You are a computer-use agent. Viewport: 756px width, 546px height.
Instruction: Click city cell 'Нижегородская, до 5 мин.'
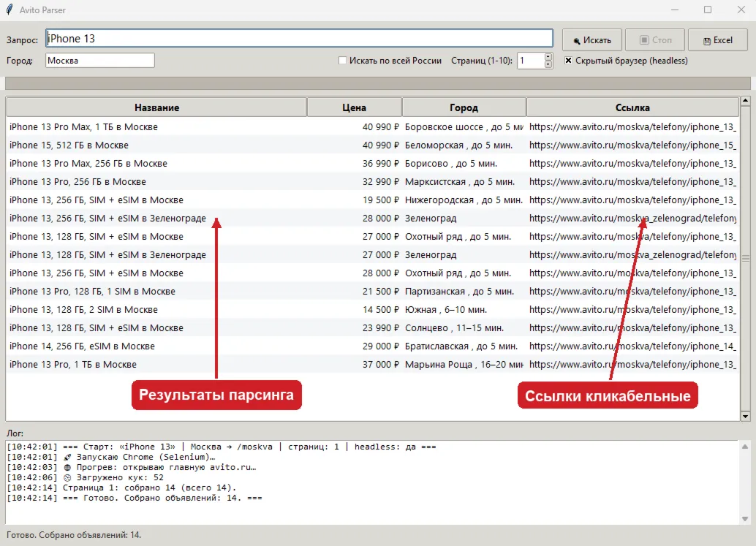coord(464,200)
